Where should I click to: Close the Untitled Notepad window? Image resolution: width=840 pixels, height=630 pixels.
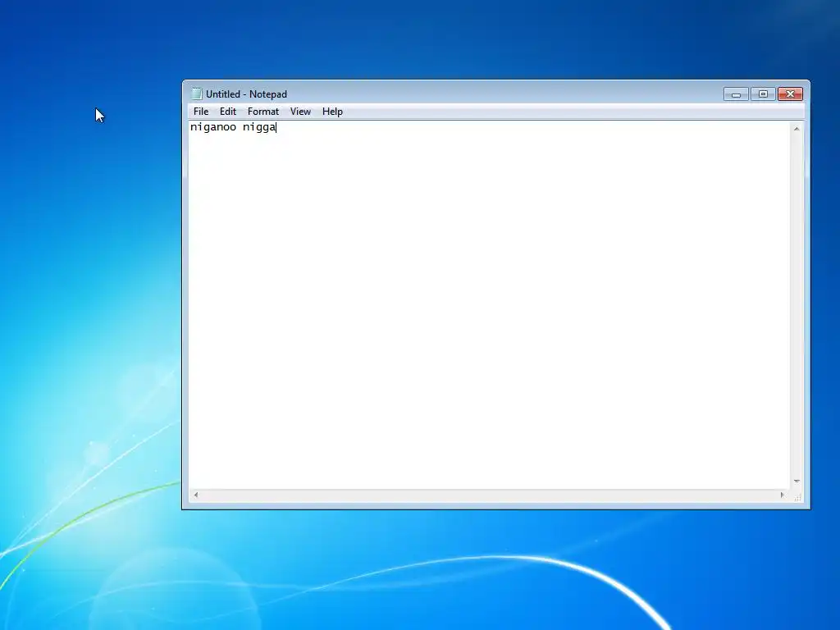[x=790, y=94]
